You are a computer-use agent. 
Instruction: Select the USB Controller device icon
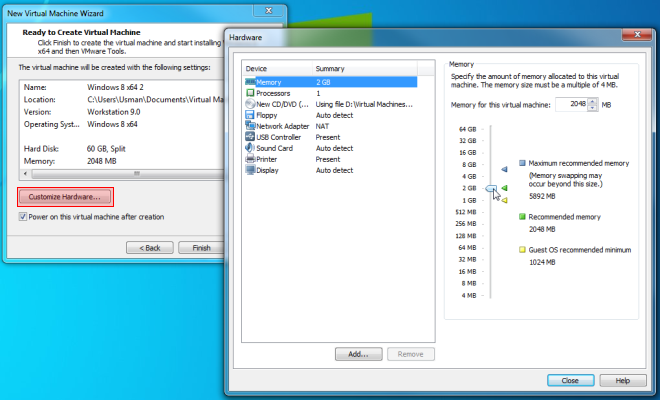[250, 136]
